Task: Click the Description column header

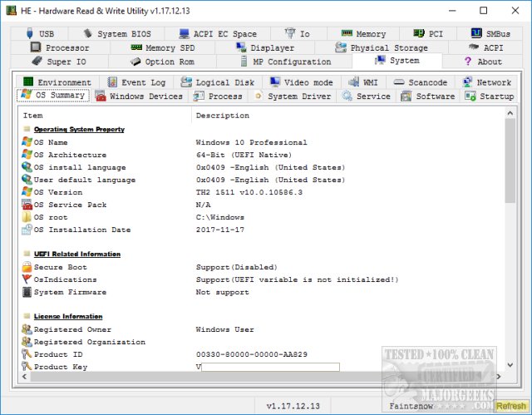Action: 347,116
